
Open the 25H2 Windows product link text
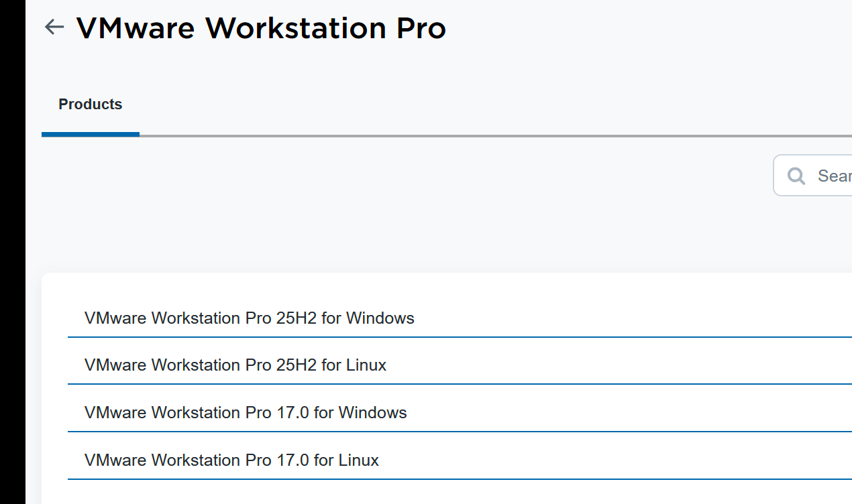249,318
